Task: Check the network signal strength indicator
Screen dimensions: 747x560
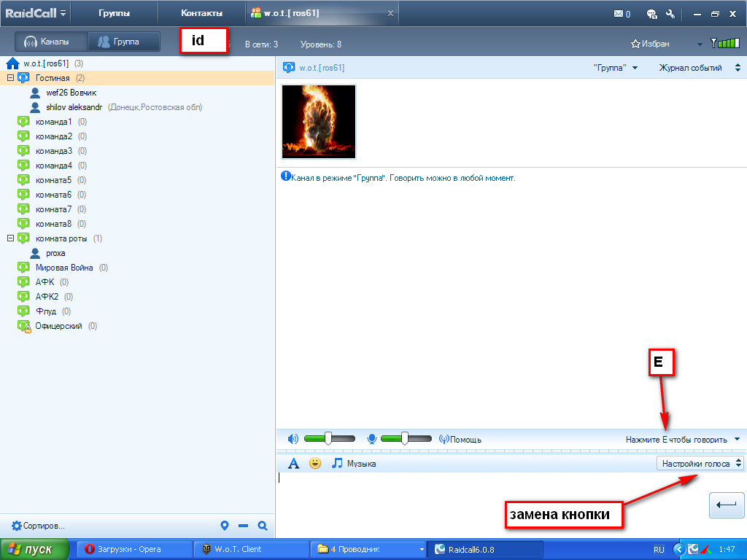Action: tap(724, 43)
